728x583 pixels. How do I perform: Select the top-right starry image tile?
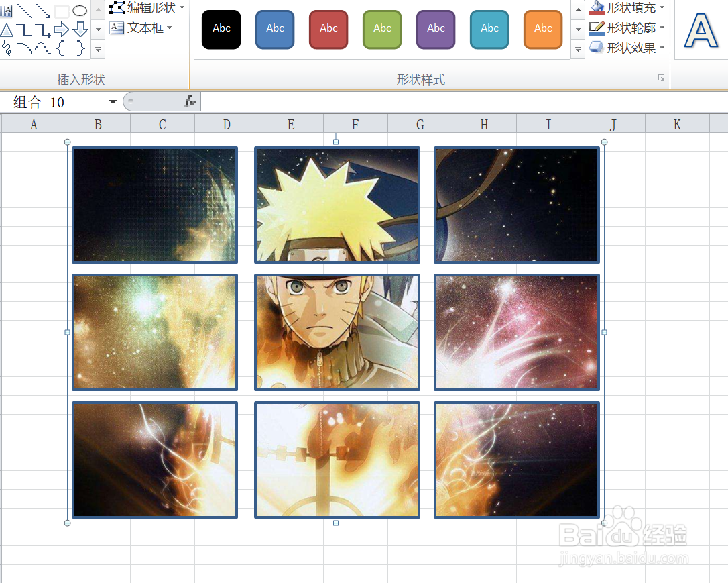pyautogui.click(x=517, y=205)
